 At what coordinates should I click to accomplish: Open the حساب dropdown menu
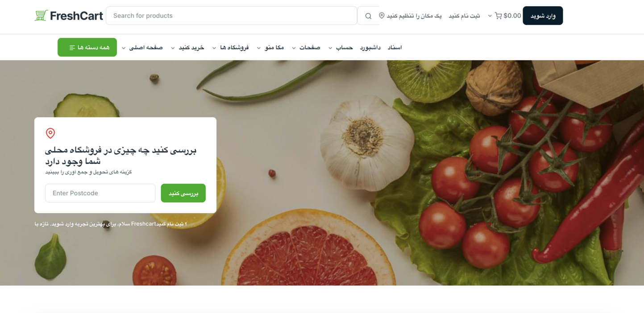coord(341,47)
